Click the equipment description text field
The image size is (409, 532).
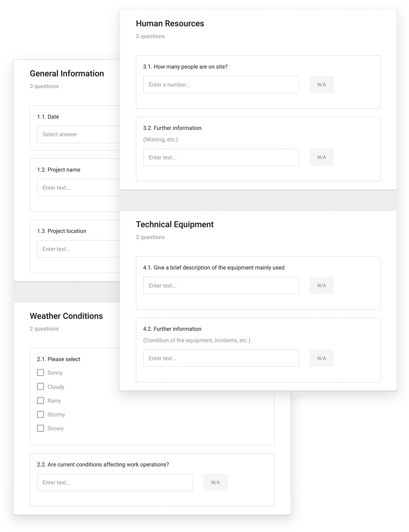click(221, 286)
